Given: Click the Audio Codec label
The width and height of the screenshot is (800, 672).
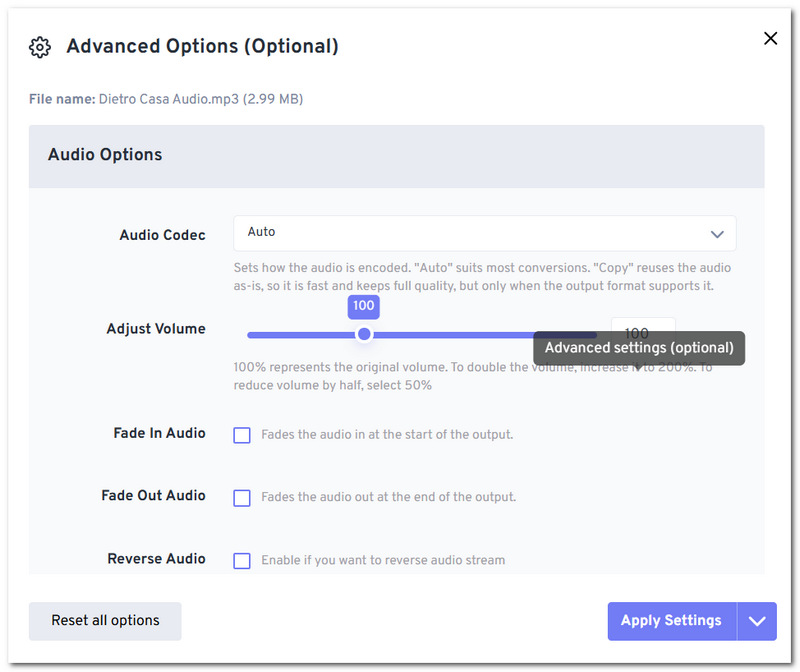Looking at the screenshot, I should (x=162, y=235).
